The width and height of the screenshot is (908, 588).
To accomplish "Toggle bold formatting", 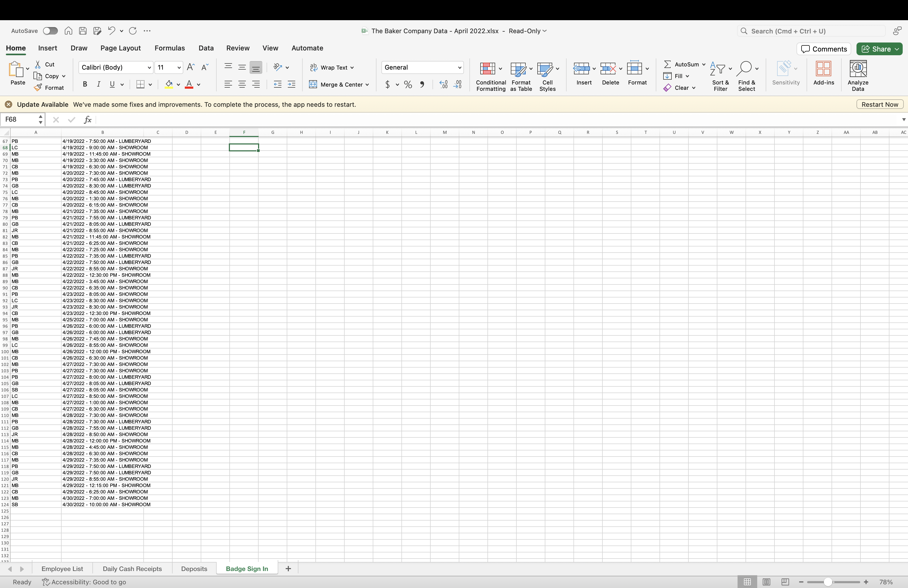I will tap(85, 84).
